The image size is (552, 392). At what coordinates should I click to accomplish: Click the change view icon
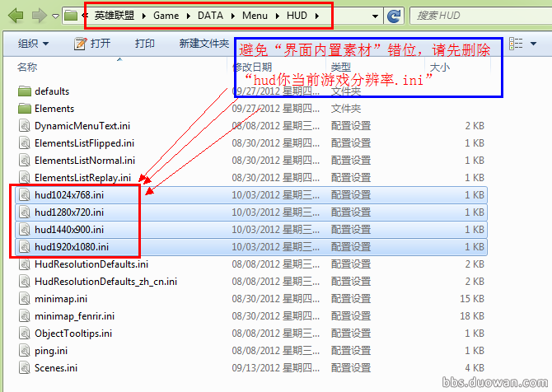[516, 44]
